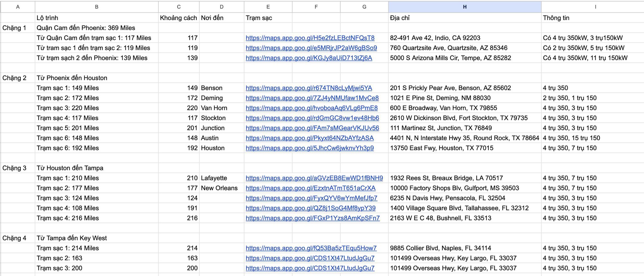Select the 'Van Horn' destination cell

(x=222, y=108)
